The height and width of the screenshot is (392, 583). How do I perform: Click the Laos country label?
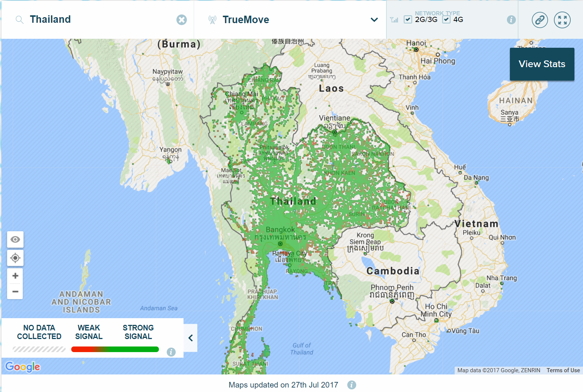pyautogui.click(x=331, y=88)
